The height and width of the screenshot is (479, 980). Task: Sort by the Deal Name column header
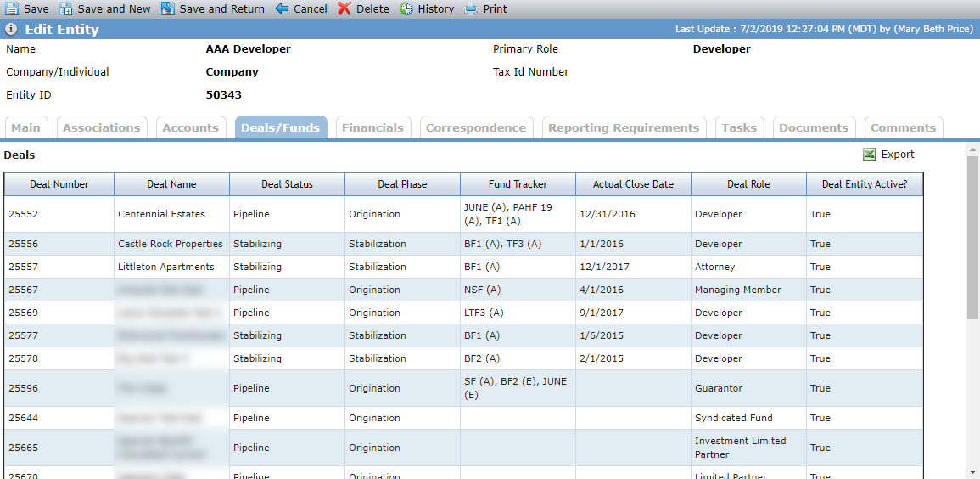click(x=172, y=184)
